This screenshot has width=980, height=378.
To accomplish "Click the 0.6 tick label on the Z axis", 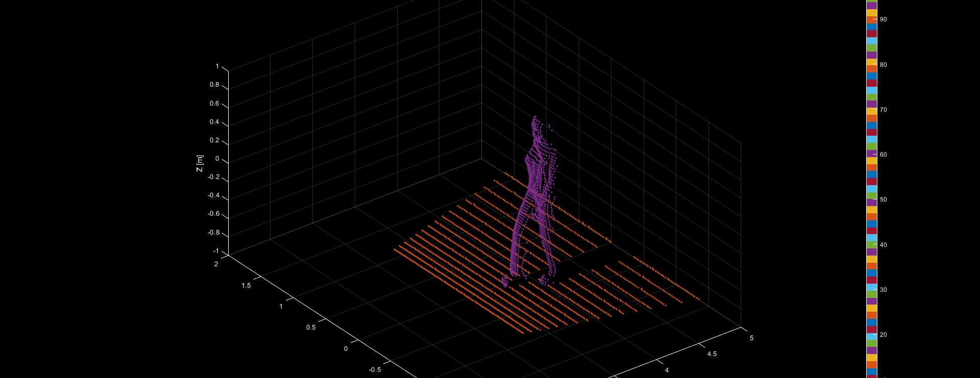I will click(x=214, y=104).
